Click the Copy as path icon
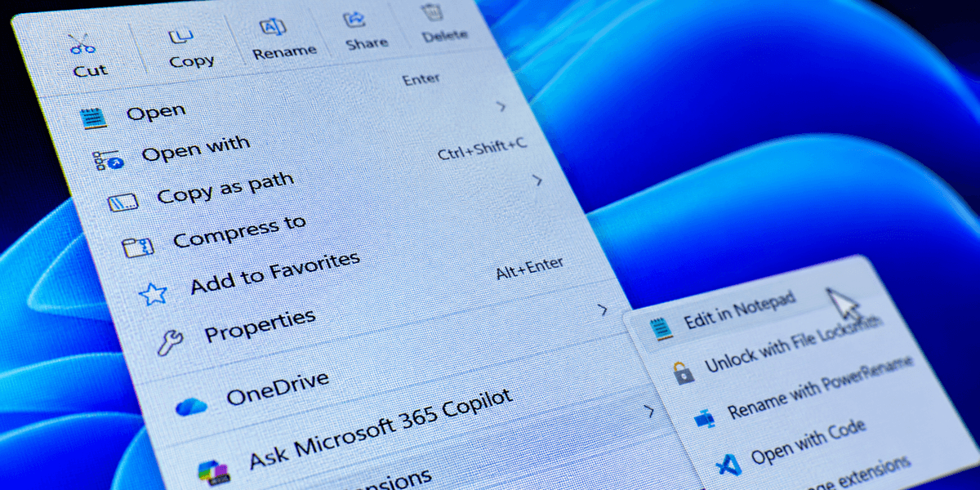Screen dimensions: 980x490 click(x=122, y=203)
